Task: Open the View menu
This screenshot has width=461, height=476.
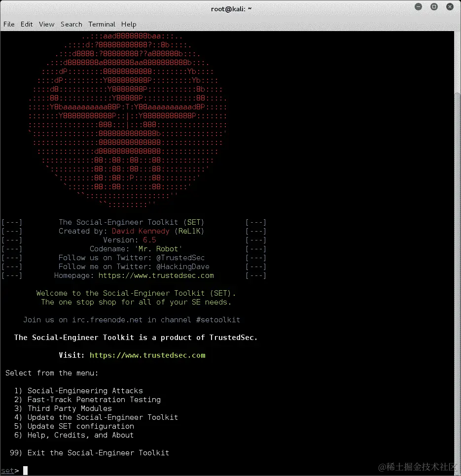Action: click(x=46, y=24)
